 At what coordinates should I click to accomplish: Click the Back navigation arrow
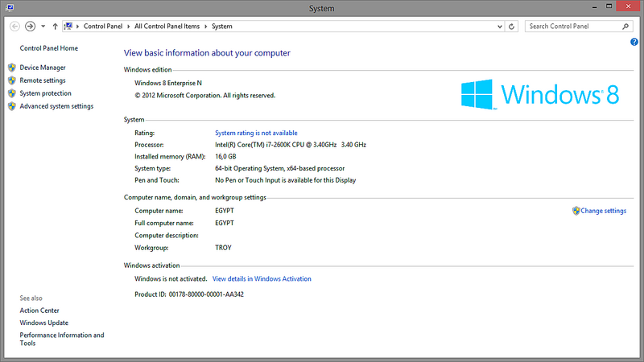(14, 27)
